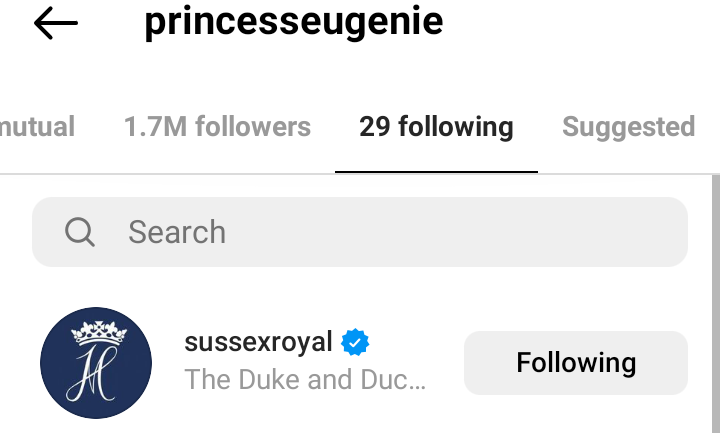This screenshot has height=433, width=720.
Task: Click the word "Search" placeholder text
Action: click(x=177, y=232)
